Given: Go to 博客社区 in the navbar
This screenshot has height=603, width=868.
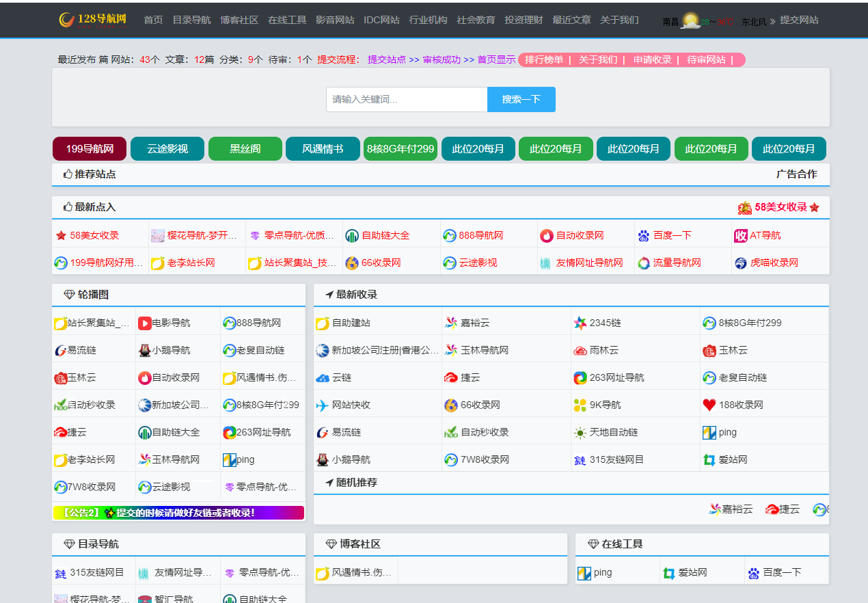Looking at the screenshot, I should click(x=239, y=20).
